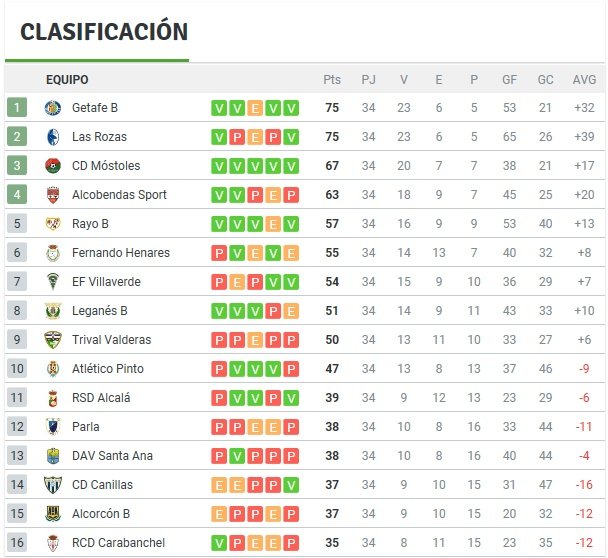Click the RCD Carabanchel crest
The width and height of the screenshot is (608, 558).
click(53, 543)
